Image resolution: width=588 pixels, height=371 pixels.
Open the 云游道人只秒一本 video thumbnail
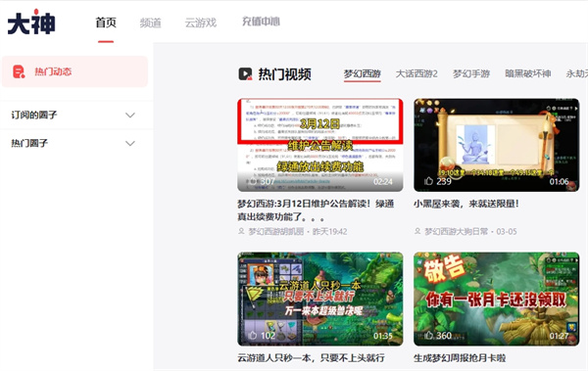(x=320, y=299)
